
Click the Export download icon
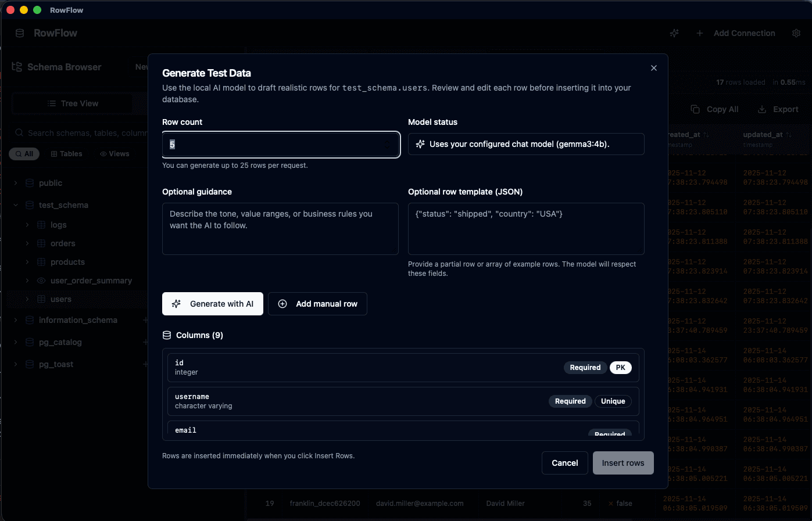(x=761, y=109)
